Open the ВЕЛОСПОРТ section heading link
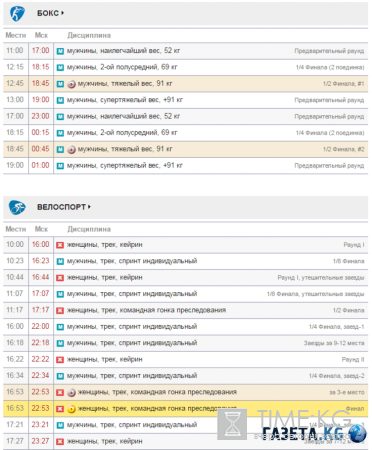Viewport: 372px width, 450px height. (61, 207)
